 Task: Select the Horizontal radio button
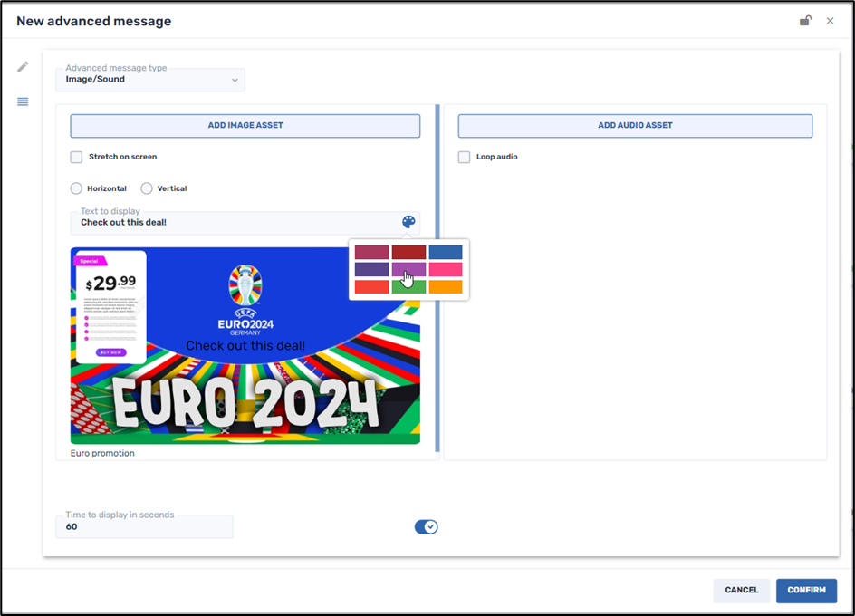pos(77,188)
